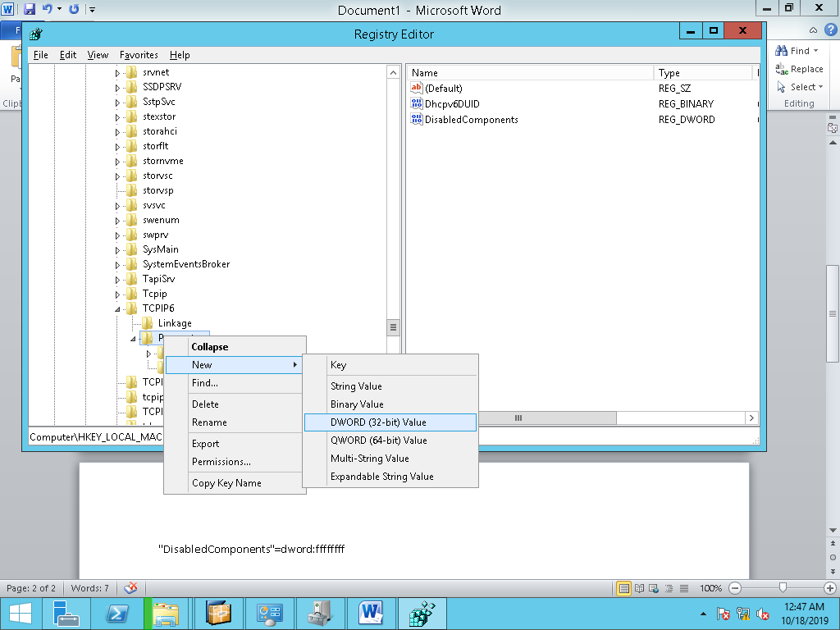This screenshot has height=630, width=840.
Task: Select the SystemEventsBroker key
Action: click(186, 264)
